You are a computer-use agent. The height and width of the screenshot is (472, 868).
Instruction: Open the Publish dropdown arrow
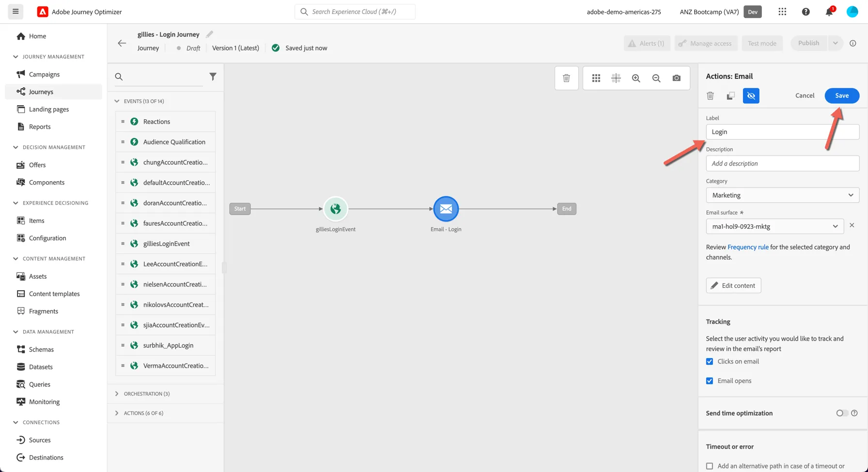(x=835, y=43)
